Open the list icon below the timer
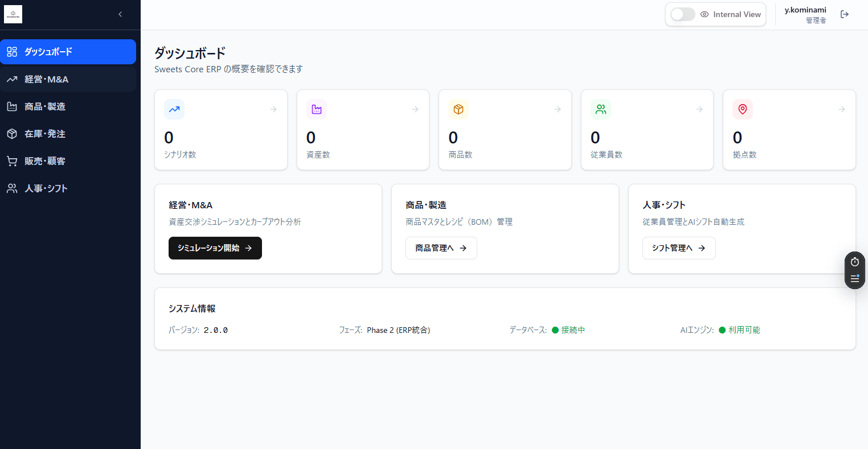 pos(854,279)
